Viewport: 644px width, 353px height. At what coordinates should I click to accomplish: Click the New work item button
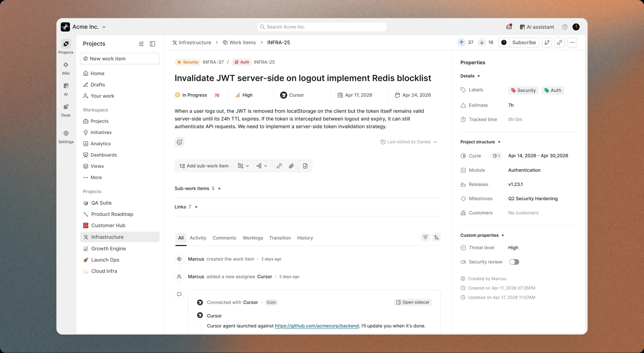(120, 59)
